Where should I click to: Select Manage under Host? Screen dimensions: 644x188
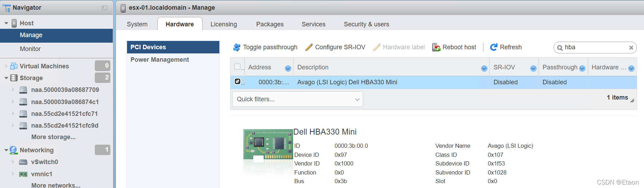(56, 35)
